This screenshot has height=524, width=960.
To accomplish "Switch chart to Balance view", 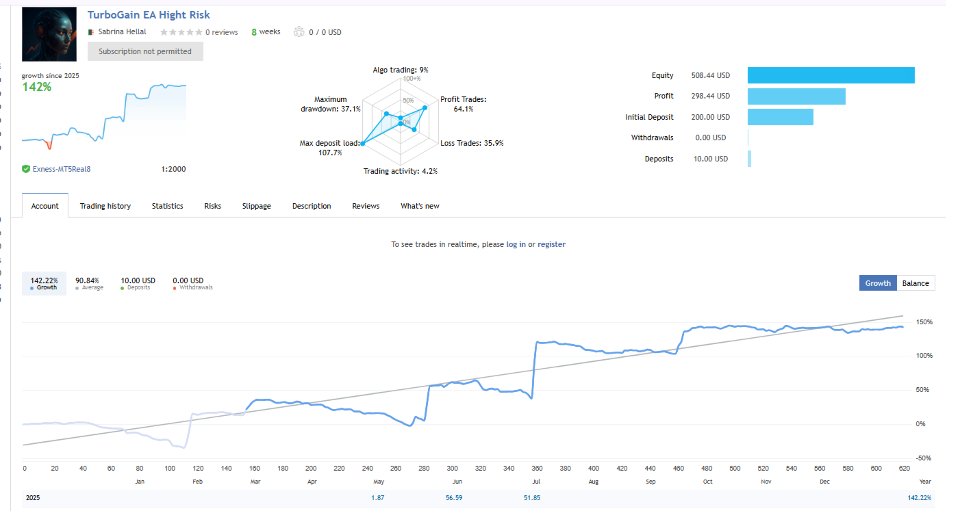I will [x=915, y=283].
